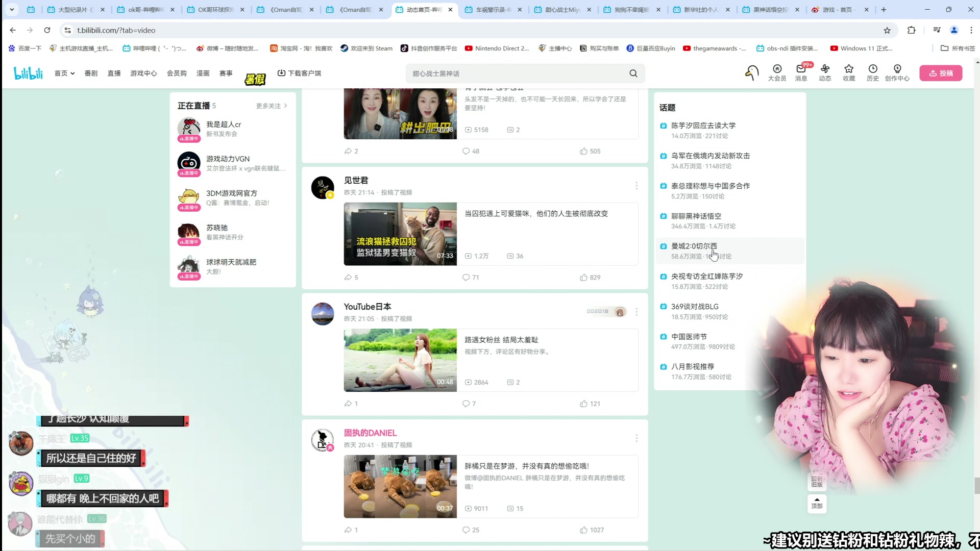Open the 历史 history icon

click(x=872, y=73)
